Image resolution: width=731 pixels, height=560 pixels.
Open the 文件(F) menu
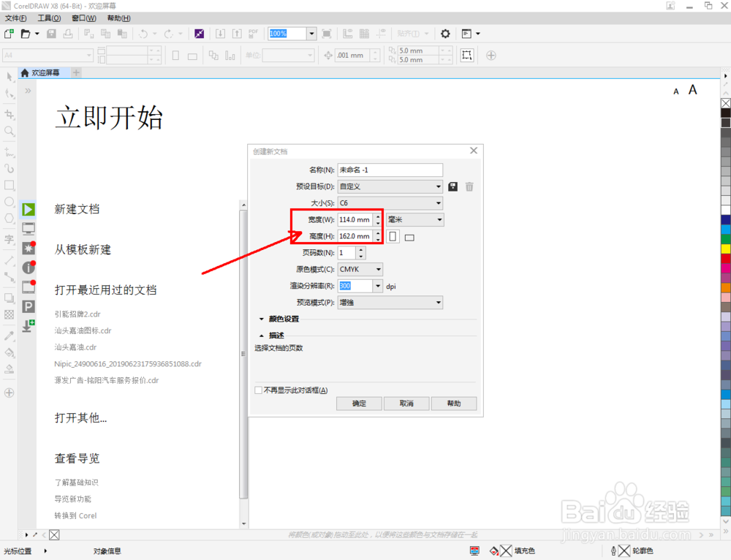(15, 18)
